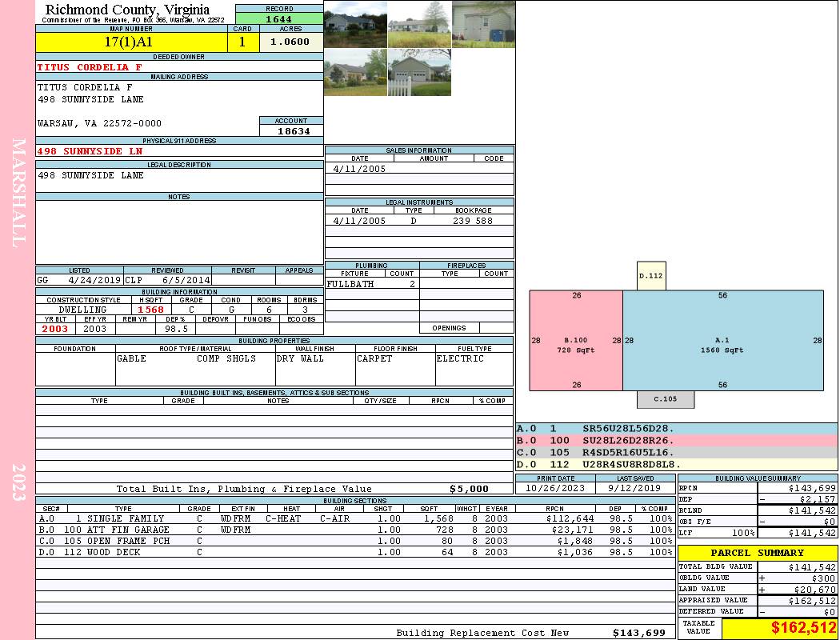Select the A.0 Single Family building section row
840x640 pixels.
354,518
